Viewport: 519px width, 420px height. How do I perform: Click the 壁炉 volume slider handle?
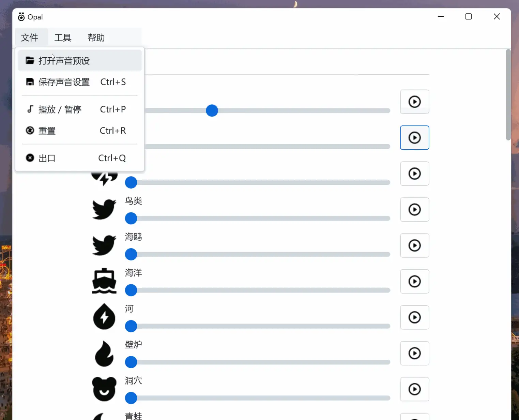tap(131, 362)
